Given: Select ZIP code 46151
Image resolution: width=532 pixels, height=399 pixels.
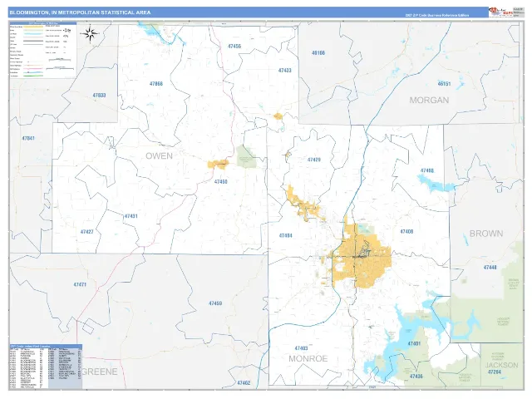Looking at the screenshot, I should point(444,83).
